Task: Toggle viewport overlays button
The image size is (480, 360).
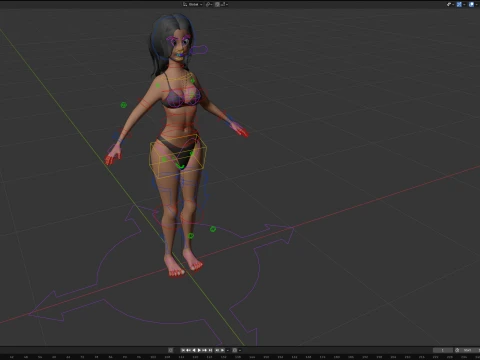Action: pyautogui.click(x=471, y=4)
